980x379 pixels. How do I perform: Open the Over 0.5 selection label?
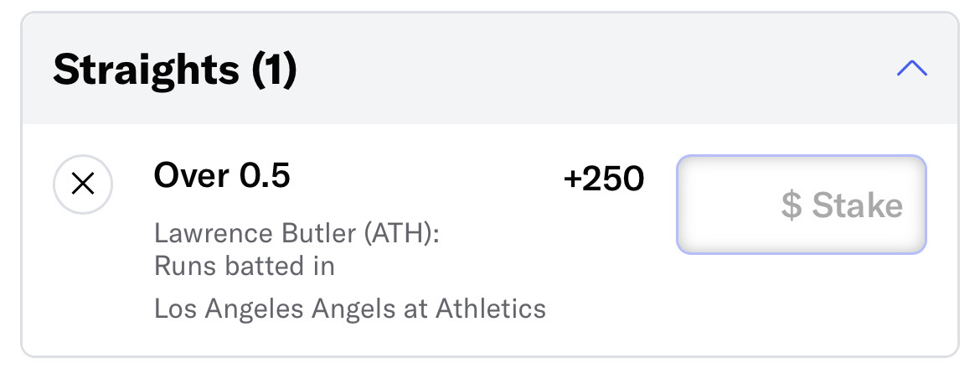222,176
